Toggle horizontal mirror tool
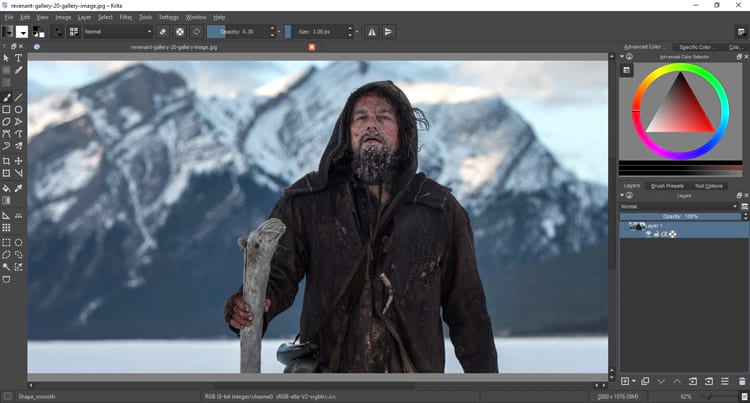Viewport: 750px width, 403px height. [372, 32]
